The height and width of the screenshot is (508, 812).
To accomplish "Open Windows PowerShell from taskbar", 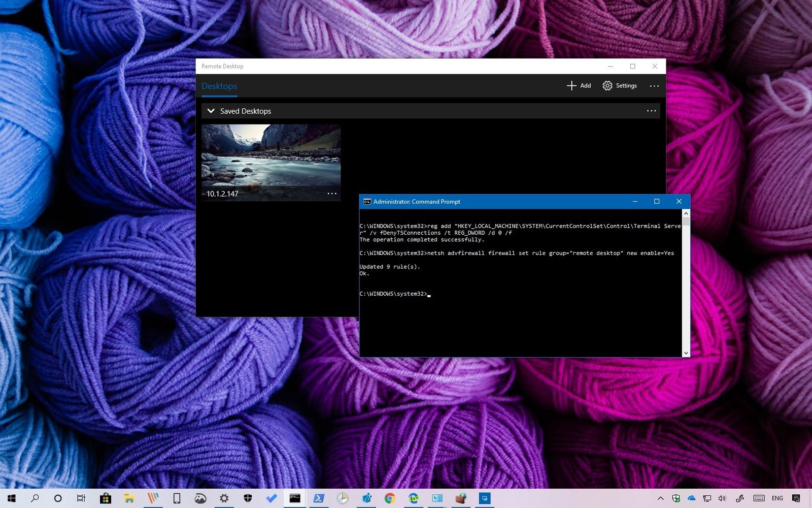I will [319, 498].
